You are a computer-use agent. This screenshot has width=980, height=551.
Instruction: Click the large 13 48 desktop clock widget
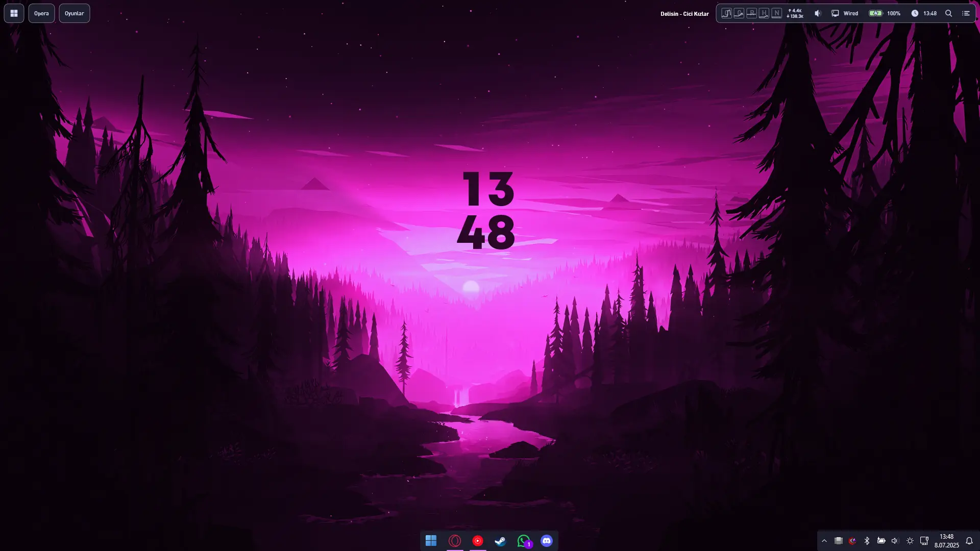point(486,210)
